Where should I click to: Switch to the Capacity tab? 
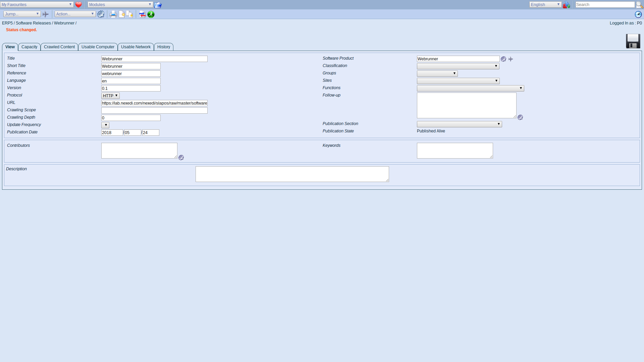[29, 47]
